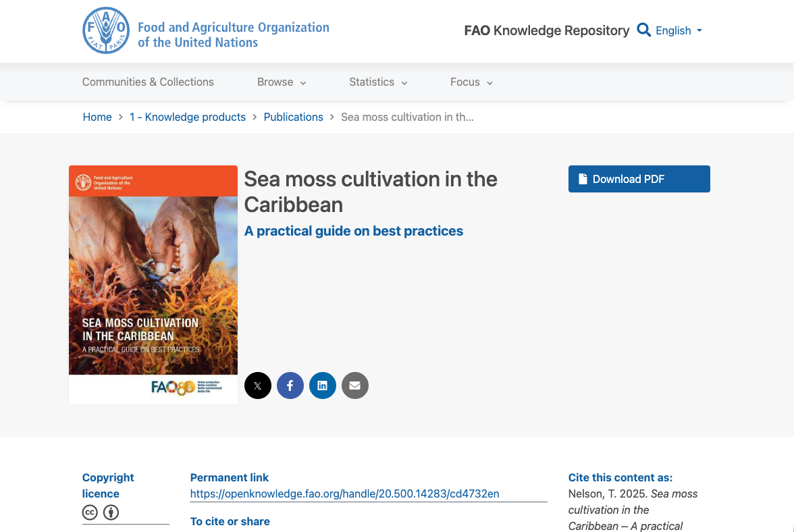Click the Download PDF button
This screenshot has width=794, height=532.
[639, 178]
